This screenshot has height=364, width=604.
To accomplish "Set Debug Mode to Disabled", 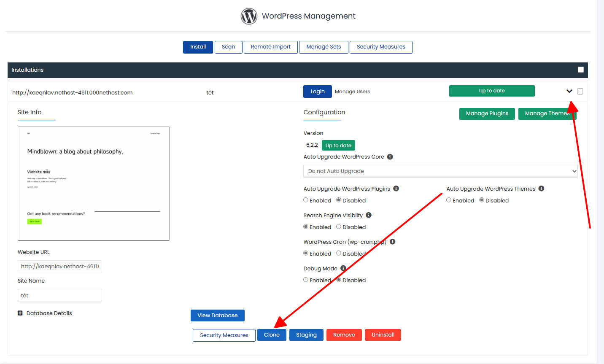I will click(339, 280).
